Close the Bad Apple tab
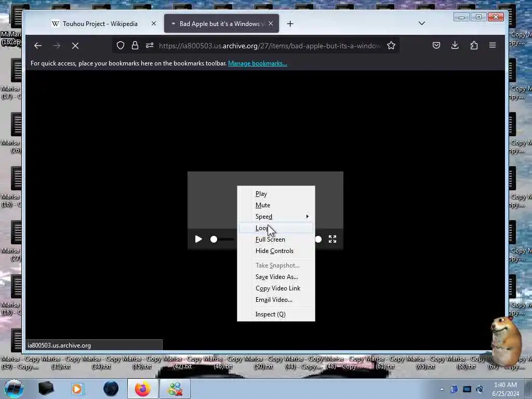Screen dimensions: 532x399 (270, 23)
